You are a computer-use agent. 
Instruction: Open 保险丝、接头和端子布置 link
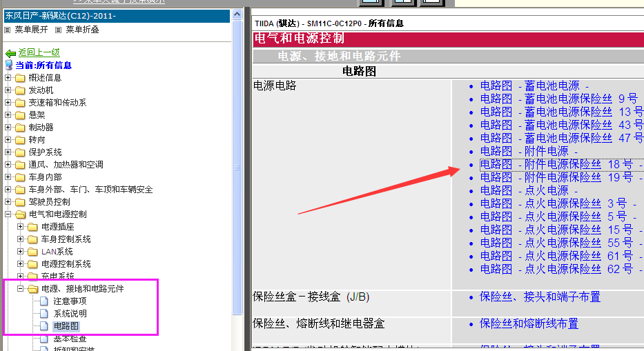click(540, 297)
